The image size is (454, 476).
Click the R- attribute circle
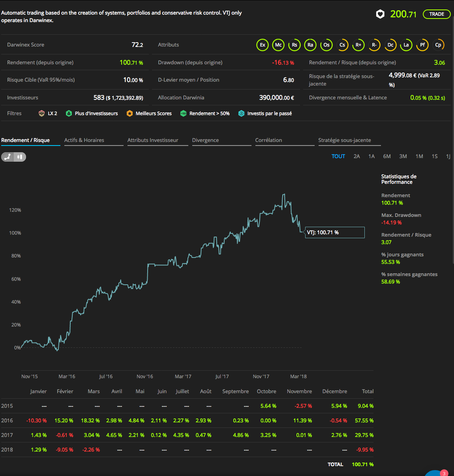(x=374, y=45)
